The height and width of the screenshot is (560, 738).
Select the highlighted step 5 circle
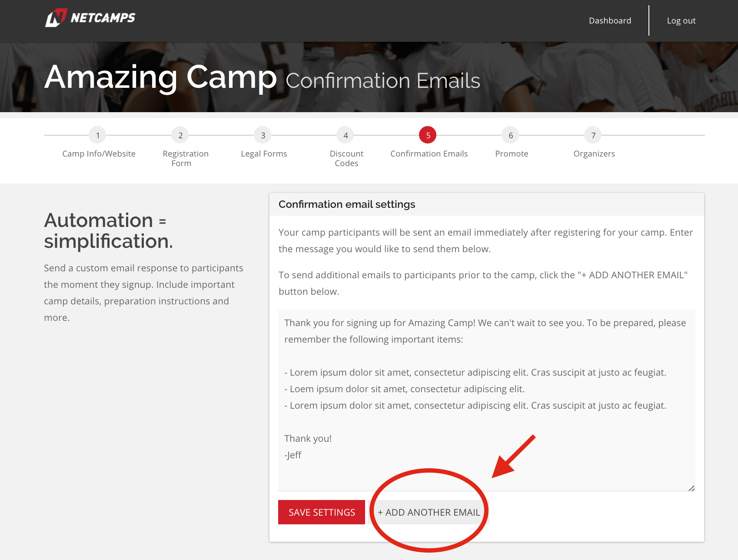coord(428,135)
